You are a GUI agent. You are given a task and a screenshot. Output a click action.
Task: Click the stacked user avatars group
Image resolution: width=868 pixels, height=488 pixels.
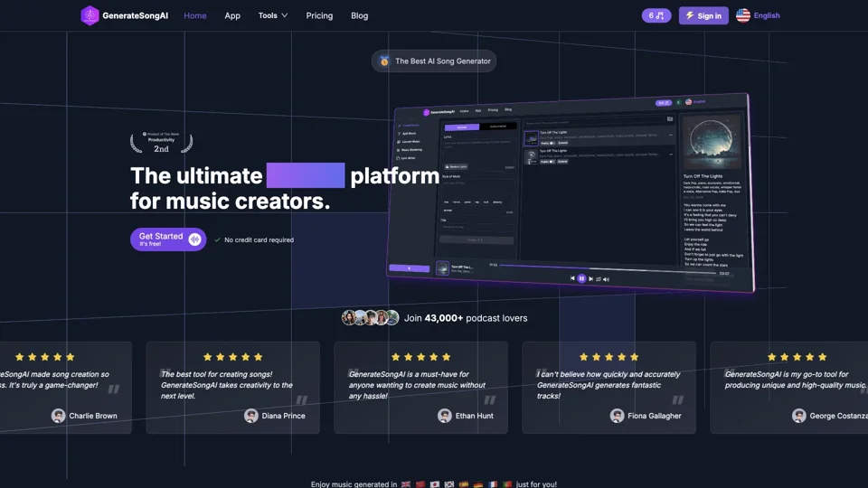point(370,317)
